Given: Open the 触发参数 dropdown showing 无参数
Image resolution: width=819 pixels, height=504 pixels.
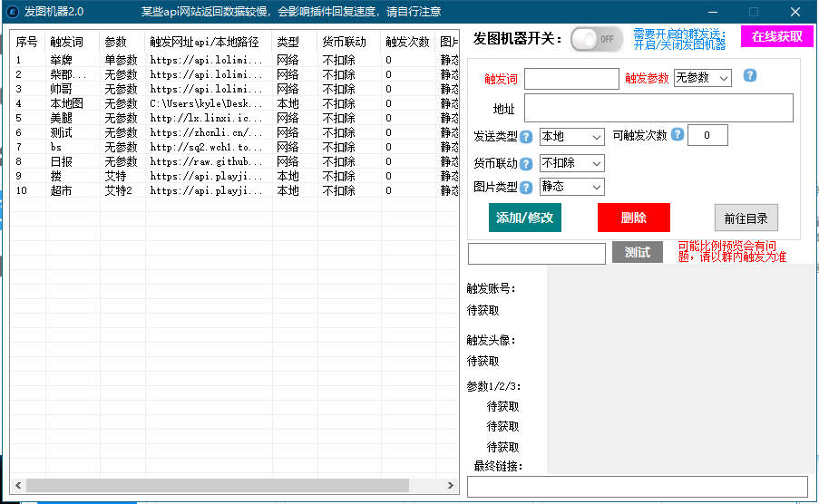Looking at the screenshot, I should point(703,79).
